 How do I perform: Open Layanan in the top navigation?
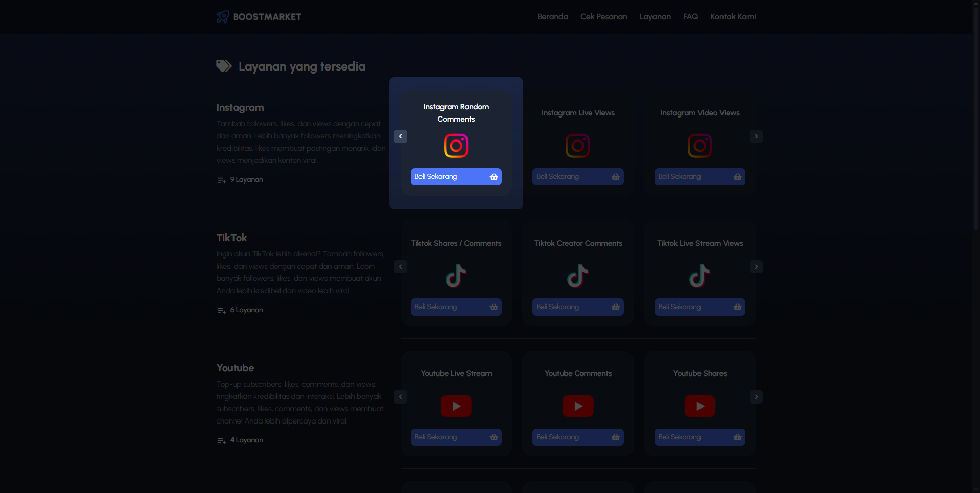pyautogui.click(x=655, y=17)
